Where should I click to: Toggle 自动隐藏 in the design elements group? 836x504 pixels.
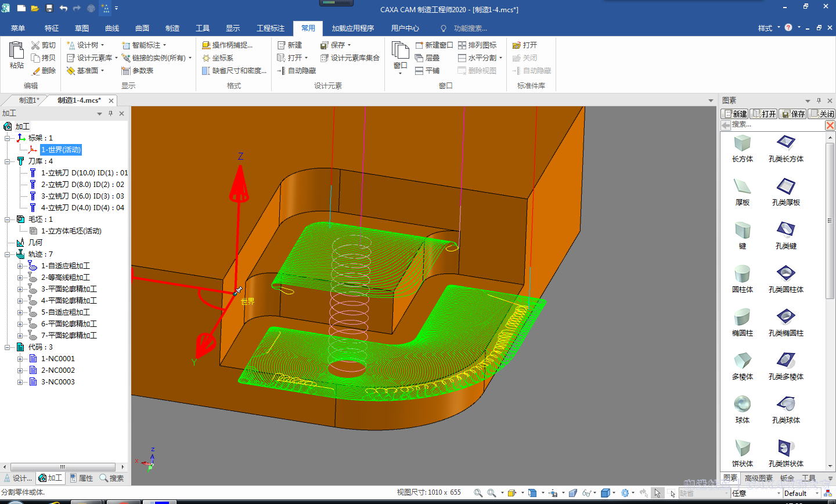[x=282, y=71]
